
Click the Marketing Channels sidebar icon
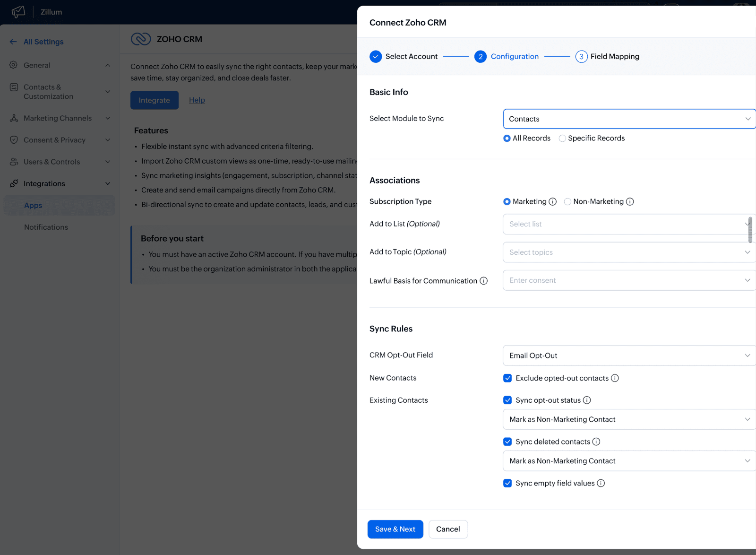[14, 118]
